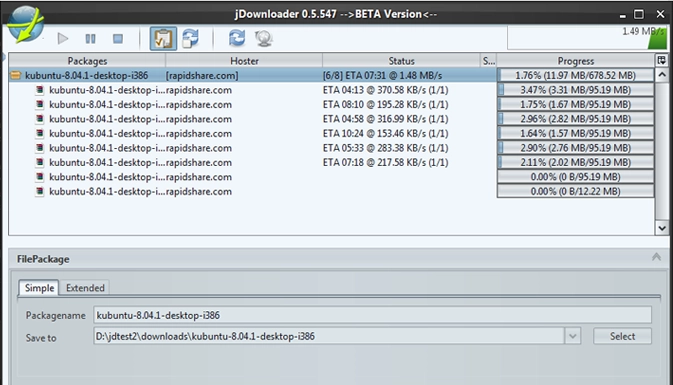Screen dimensions: 673x385
Task: Click the Select folder button
Action: (x=622, y=336)
